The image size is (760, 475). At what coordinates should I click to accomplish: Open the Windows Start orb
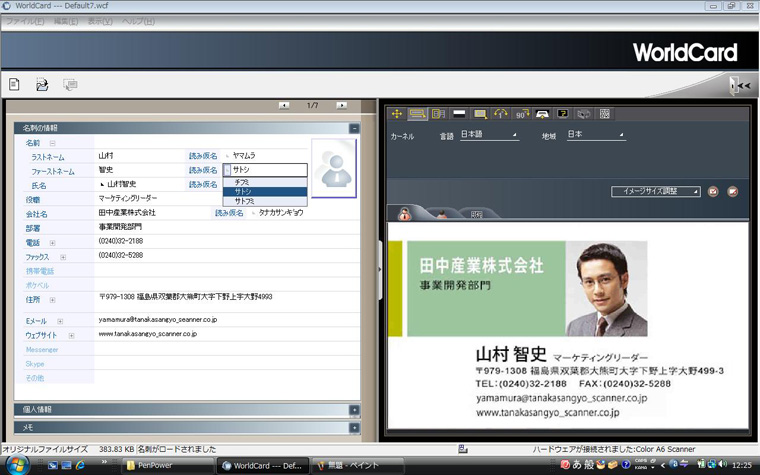click(17, 465)
